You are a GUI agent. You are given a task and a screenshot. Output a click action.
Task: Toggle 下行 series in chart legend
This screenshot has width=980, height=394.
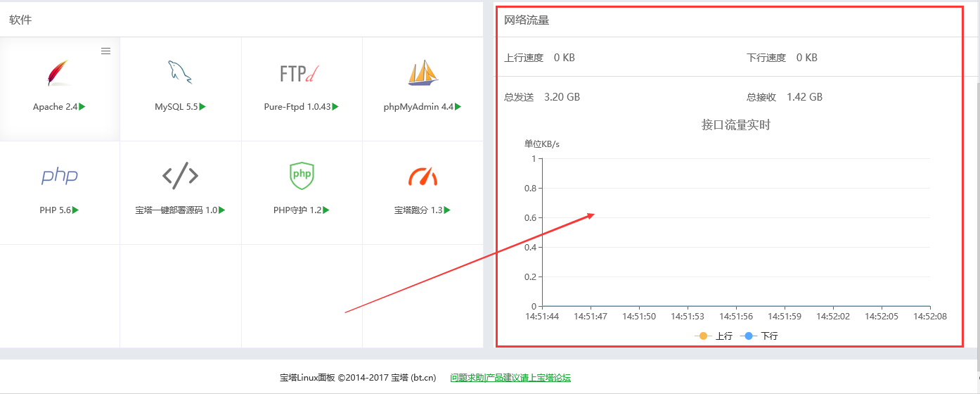pos(759,336)
